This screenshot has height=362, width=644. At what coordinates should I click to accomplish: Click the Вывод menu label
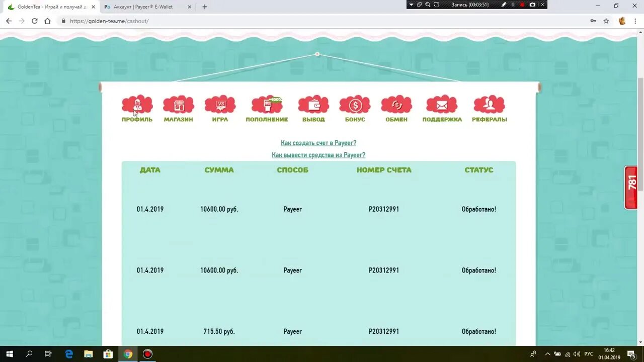[x=313, y=120]
